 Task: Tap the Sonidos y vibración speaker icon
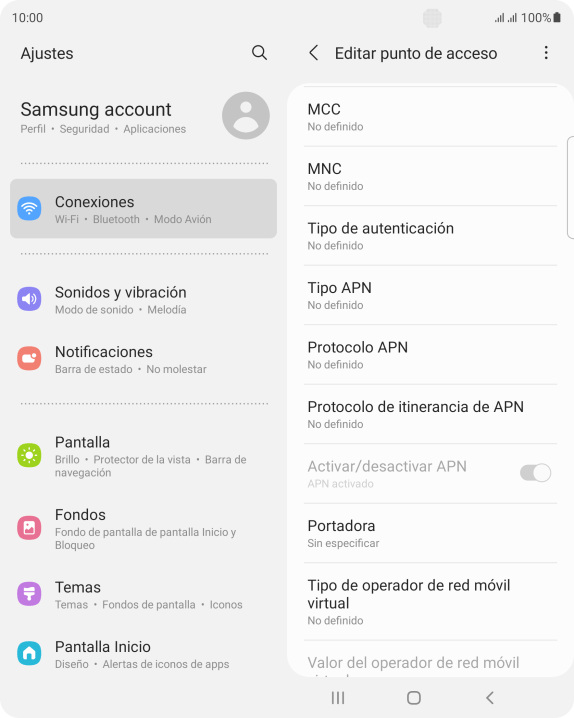coord(29,299)
